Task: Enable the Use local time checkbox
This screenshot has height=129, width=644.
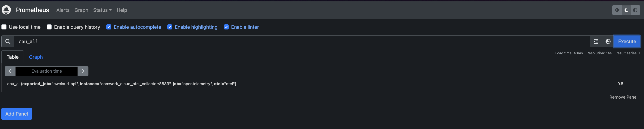Action: (4, 27)
